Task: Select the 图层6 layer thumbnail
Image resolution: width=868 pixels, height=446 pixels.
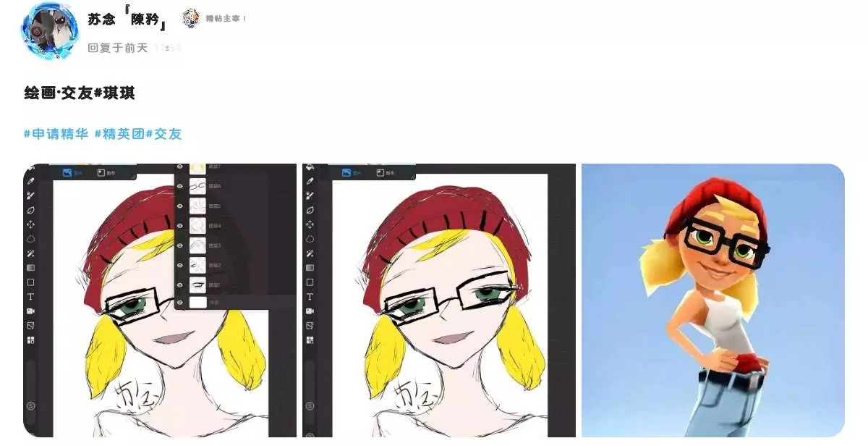Action: tap(197, 186)
